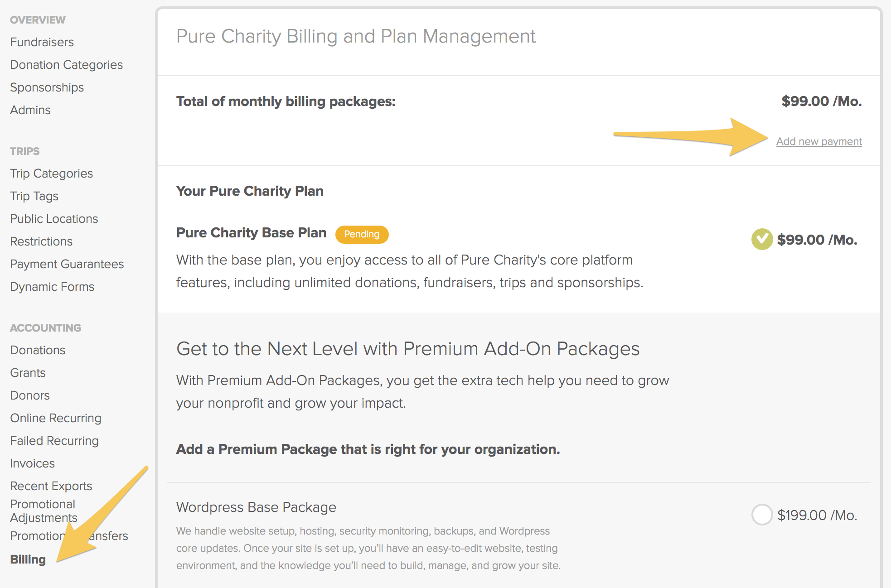Viewport: 891px width, 588px height.
Task: Open Trip Categories
Action: click(x=51, y=174)
